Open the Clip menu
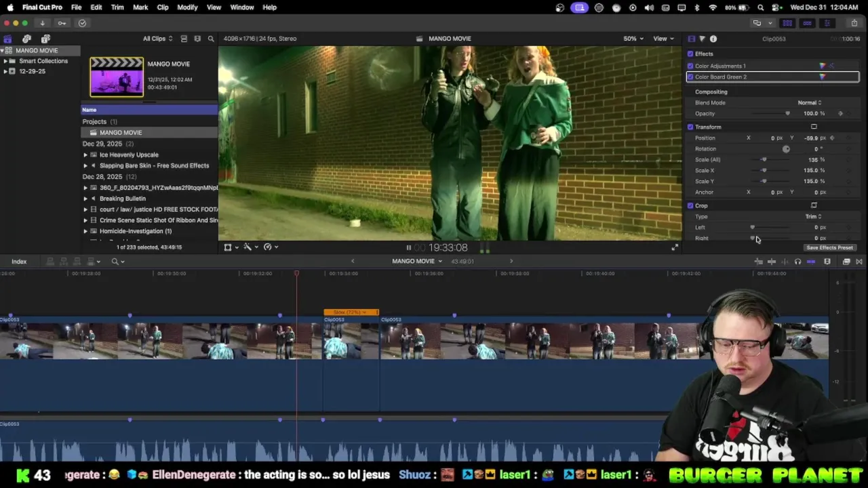The height and width of the screenshot is (488, 868). 163,7
